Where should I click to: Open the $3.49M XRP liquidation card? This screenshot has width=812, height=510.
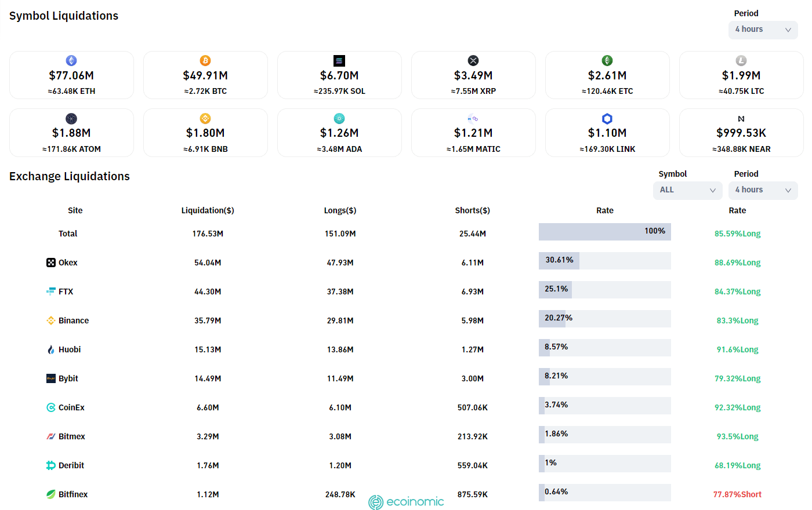coord(473,75)
